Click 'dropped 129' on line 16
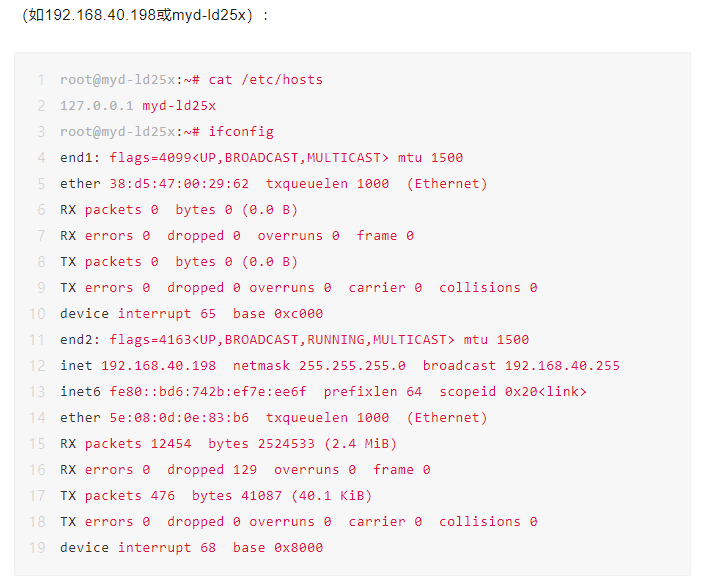The height and width of the screenshot is (581, 702). pyautogui.click(x=211, y=469)
